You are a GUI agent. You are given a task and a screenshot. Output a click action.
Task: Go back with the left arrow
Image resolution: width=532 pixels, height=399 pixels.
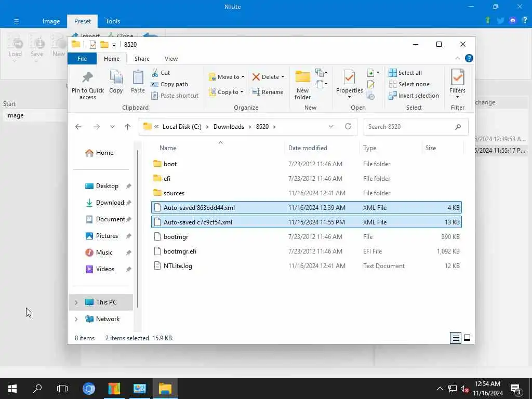[x=78, y=127]
